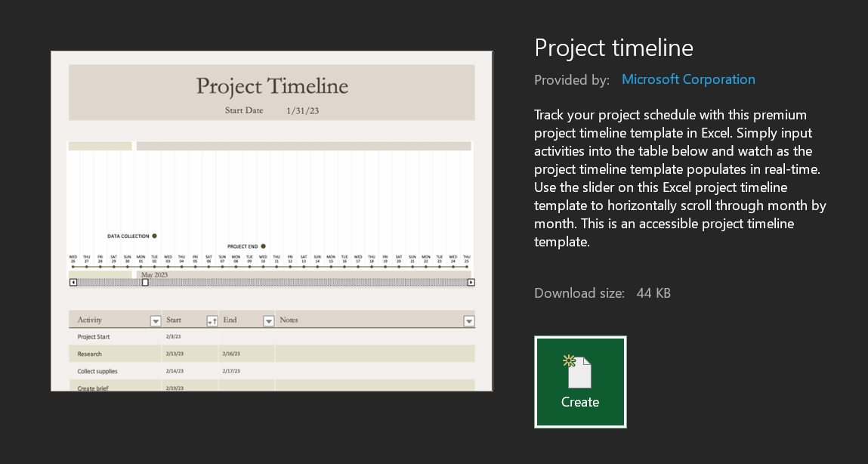Viewport: 868px width, 464px height.
Task: Open the Notes column filter dropdown
Action: (469, 321)
